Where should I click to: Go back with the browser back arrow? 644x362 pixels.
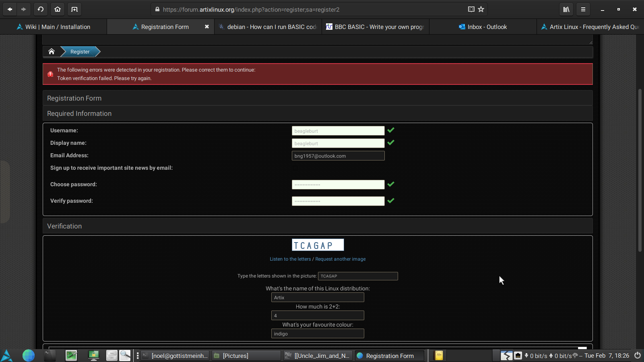click(10, 9)
